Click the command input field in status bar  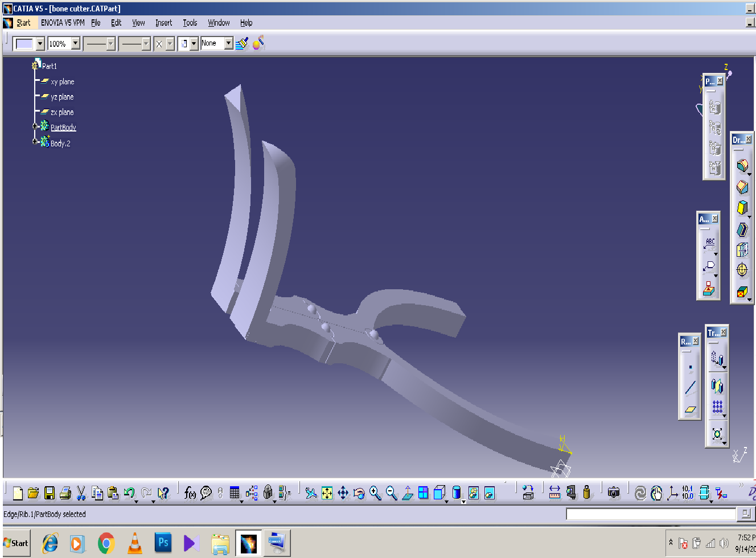651,514
